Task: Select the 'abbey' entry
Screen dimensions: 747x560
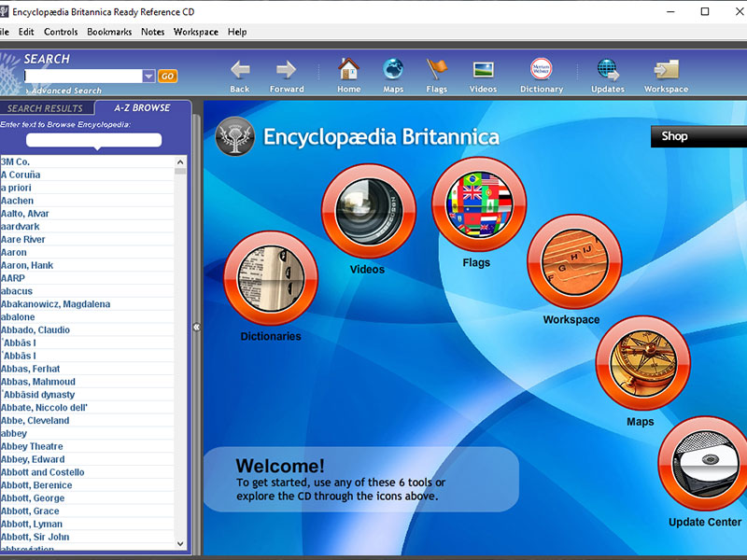Action: (87, 433)
